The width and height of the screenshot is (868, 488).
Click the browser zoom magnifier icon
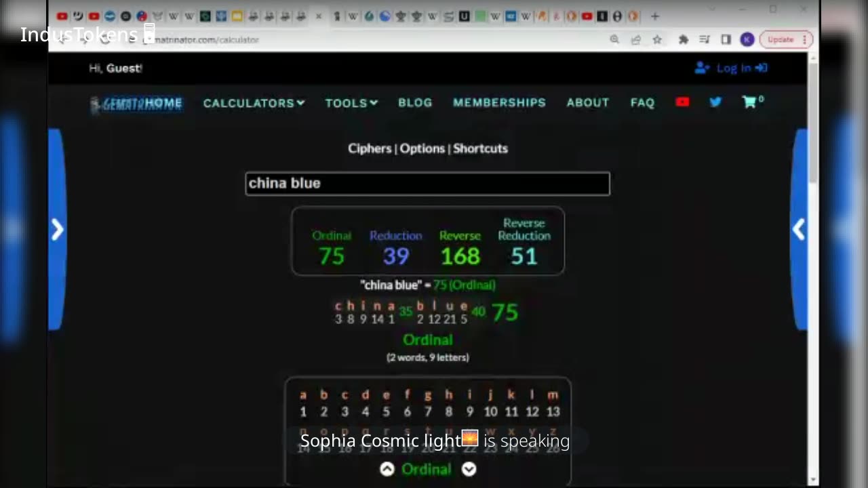(x=614, y=40)
